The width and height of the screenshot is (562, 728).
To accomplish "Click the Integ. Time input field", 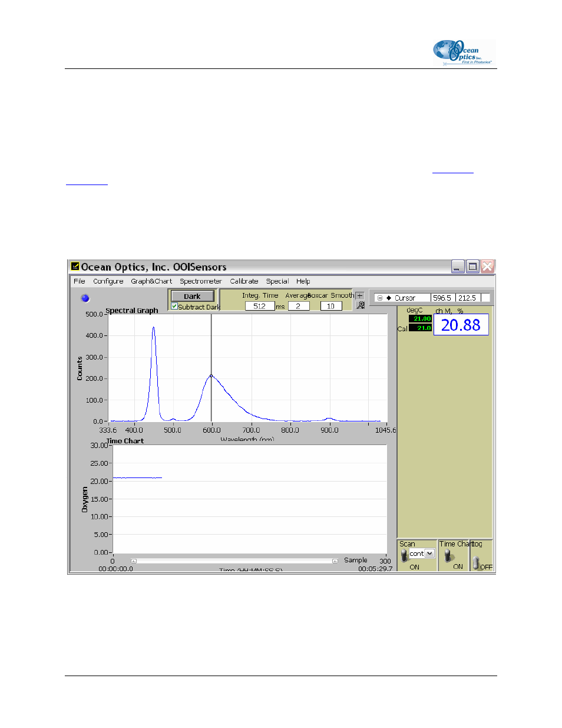I will [x=260, y=307].
